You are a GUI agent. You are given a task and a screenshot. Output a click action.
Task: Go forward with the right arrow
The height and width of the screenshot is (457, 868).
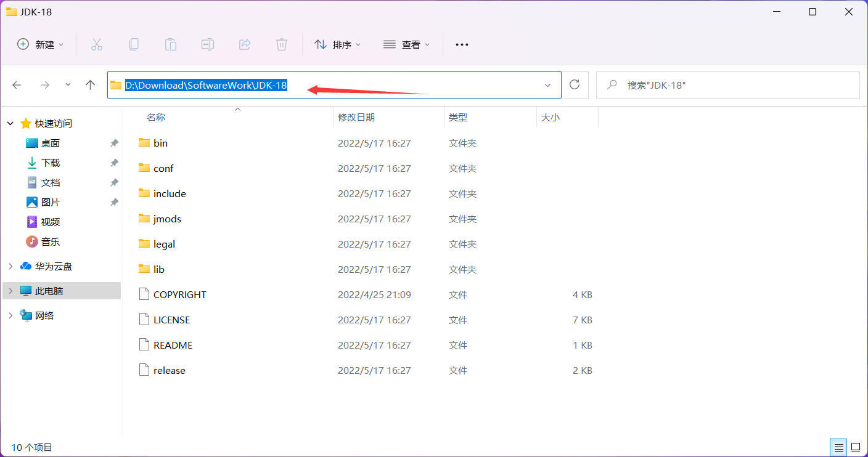point(44,85)
